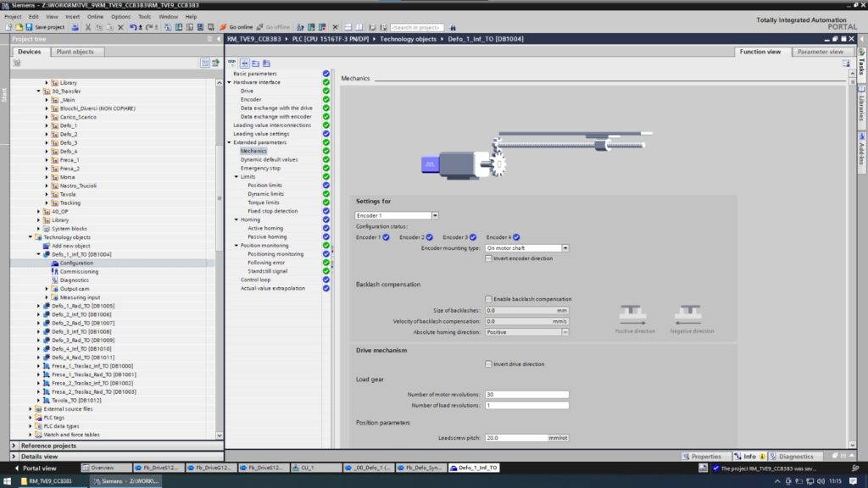Open the Project menu
The width and height of the screenshot is (868, 488).
[13, 17]
